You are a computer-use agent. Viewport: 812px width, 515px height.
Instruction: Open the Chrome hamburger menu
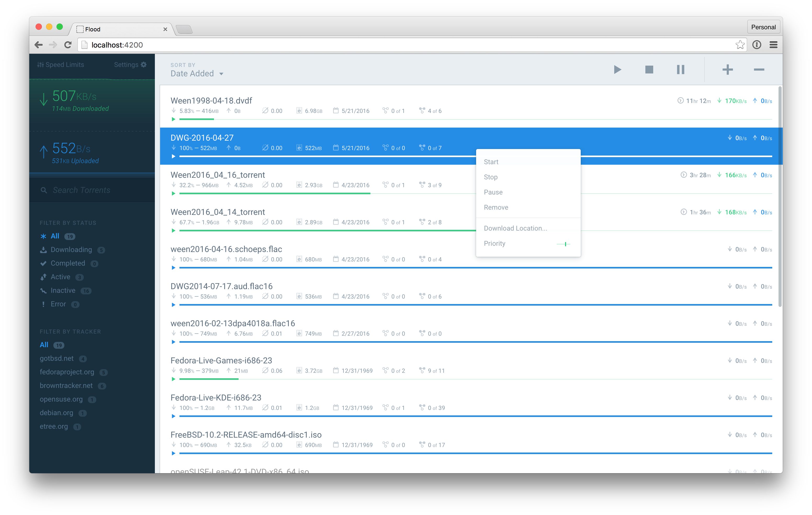(773, 45)
